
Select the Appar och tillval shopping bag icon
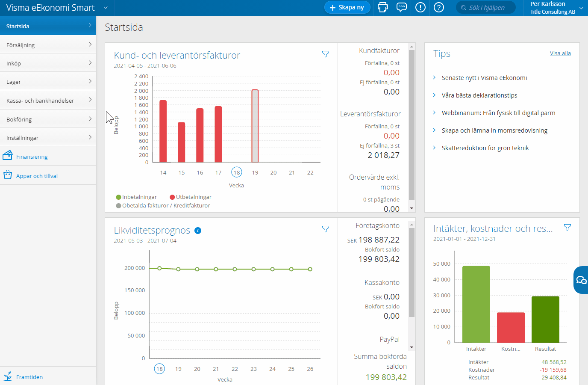[8, 175]
